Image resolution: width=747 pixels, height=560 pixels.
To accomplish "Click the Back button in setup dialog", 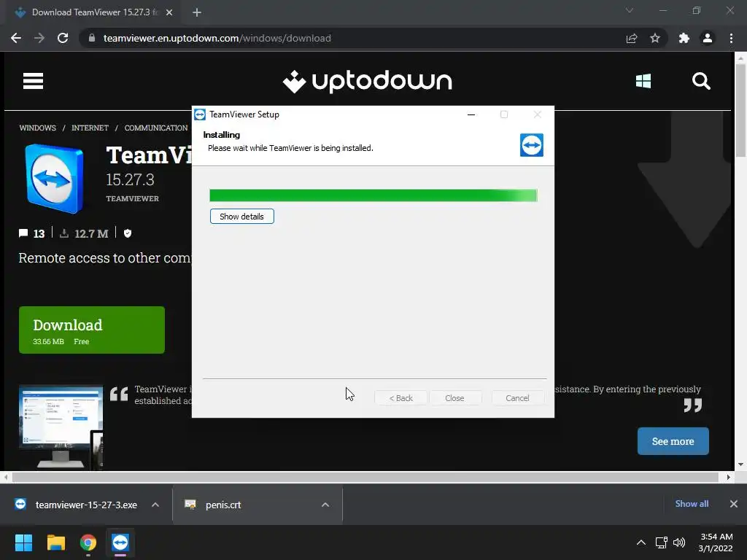I will click(x=400, y=397).
